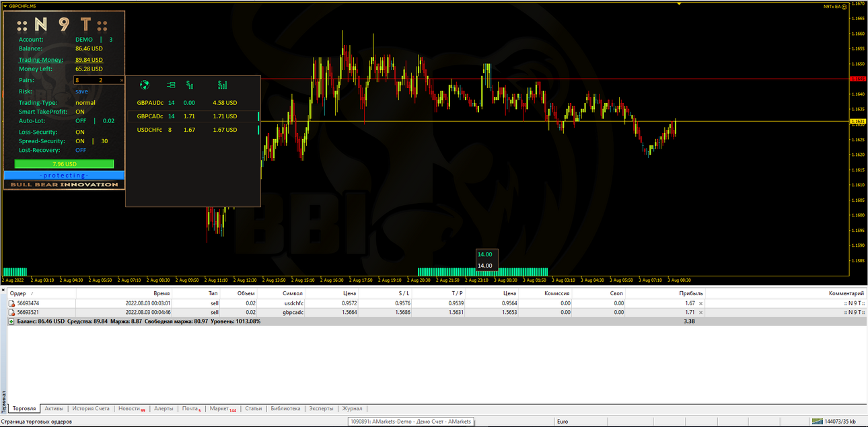
Task: Expand pairs list with the » arrow
Action: click(122, 80)
